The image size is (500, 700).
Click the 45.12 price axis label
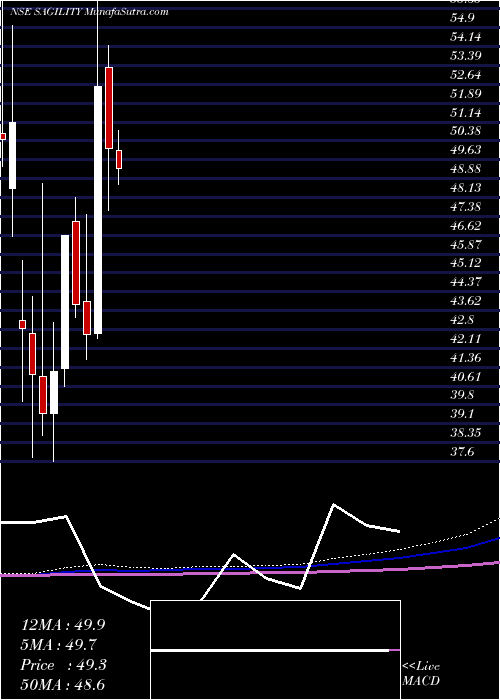pos(466,263)
